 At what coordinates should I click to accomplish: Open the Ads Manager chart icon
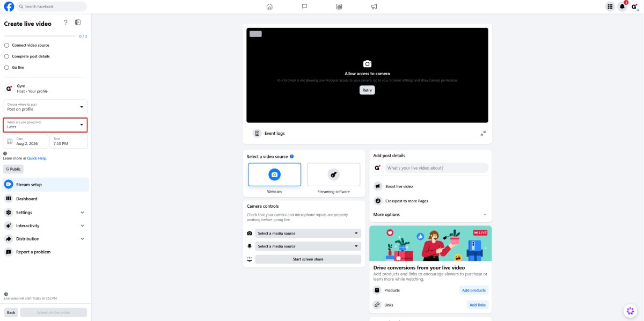(339, 6)
